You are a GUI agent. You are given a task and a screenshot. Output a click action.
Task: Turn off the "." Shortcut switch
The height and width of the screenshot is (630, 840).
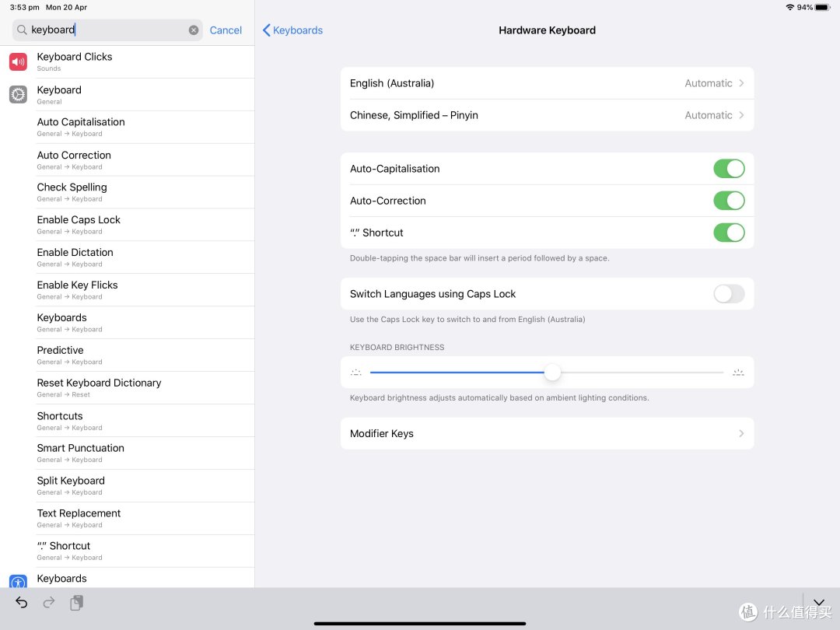pyautogui.click(x=729, y=233)
